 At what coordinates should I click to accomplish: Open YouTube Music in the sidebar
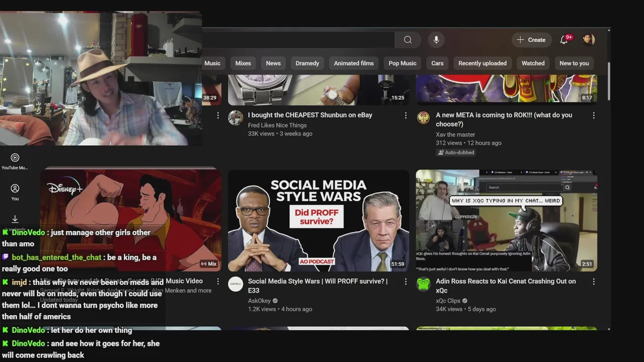(15, 161)
